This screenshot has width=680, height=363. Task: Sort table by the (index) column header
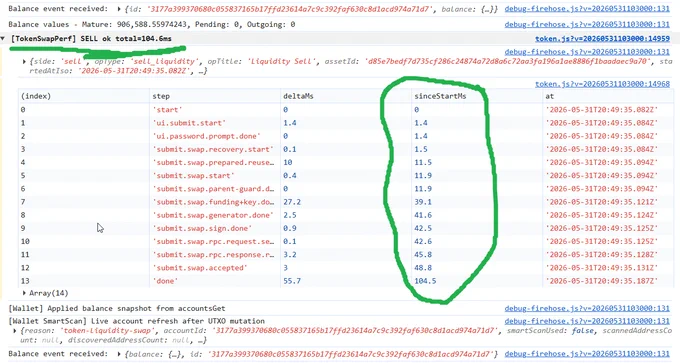point(84,96)
